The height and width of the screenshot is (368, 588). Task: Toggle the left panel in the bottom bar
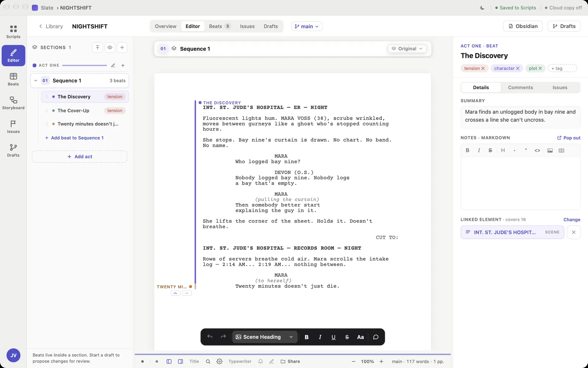point(169,361)
